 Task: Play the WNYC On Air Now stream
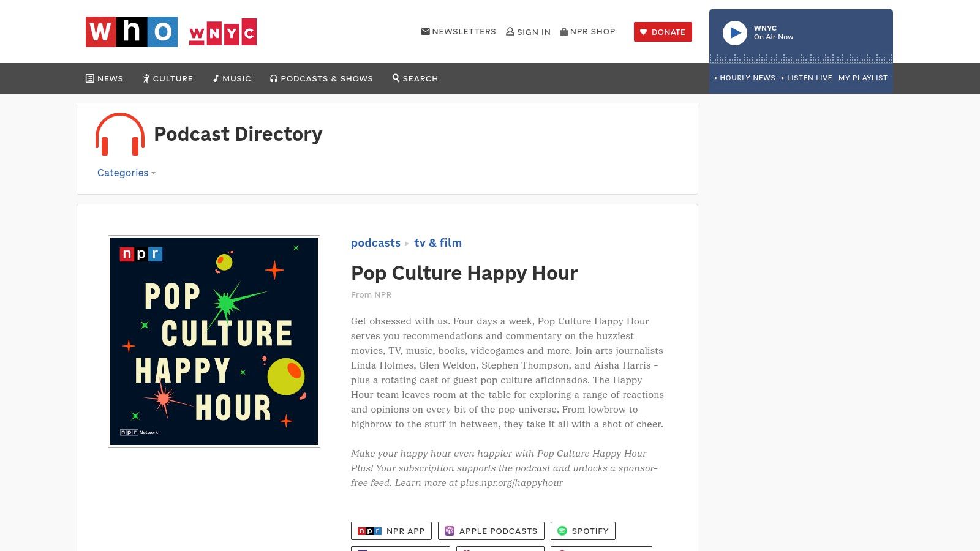point(735,33)
